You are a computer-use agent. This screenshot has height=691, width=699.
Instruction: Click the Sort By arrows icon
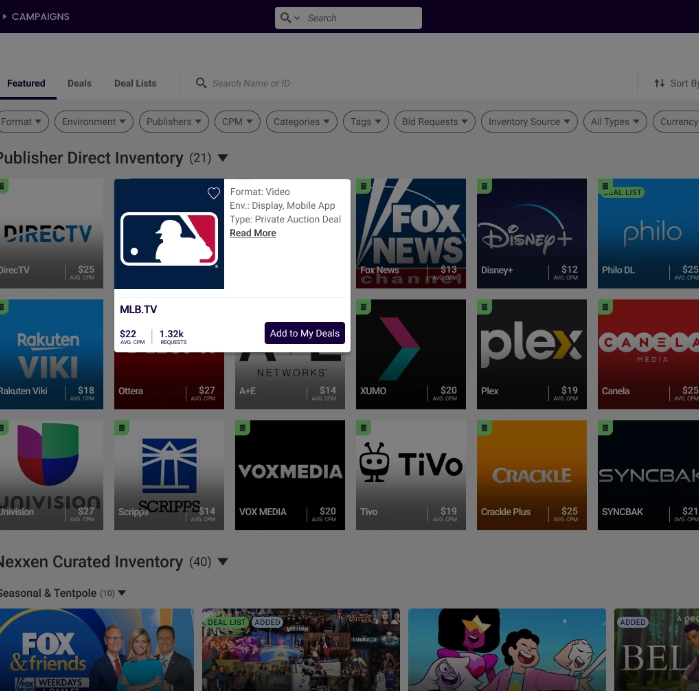(659, 83)
